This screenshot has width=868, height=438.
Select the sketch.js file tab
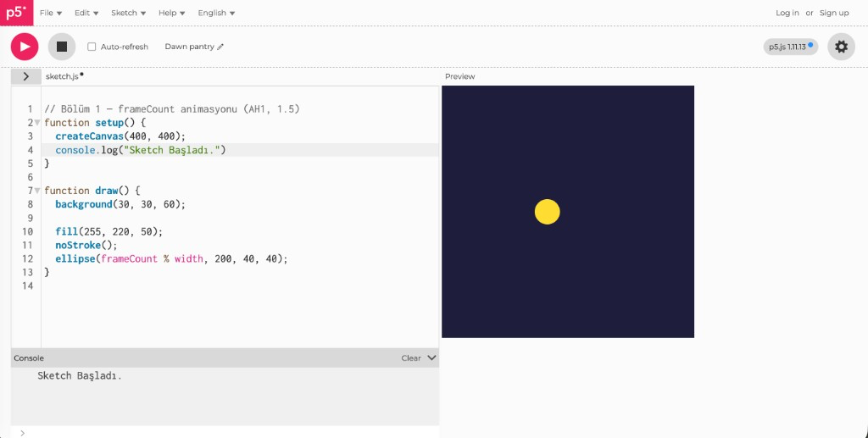coord(62,76)
